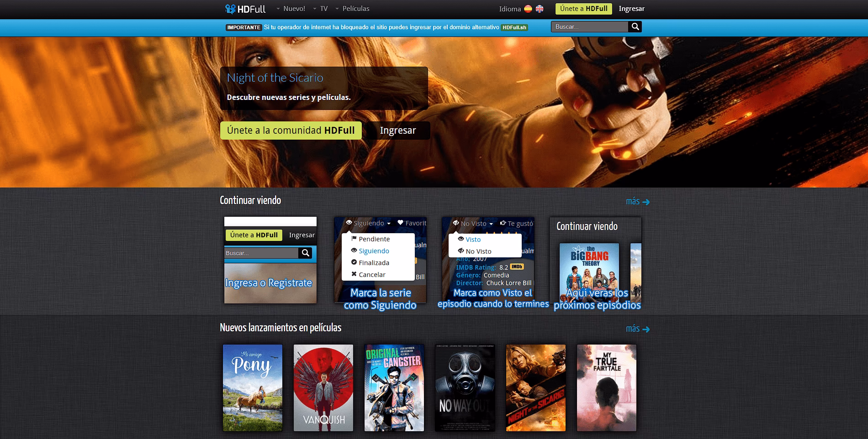This screenshot has width=868, height=439.
Task: Click Únete a la comunidad HDFull
Action: click(x=291, y=131)
